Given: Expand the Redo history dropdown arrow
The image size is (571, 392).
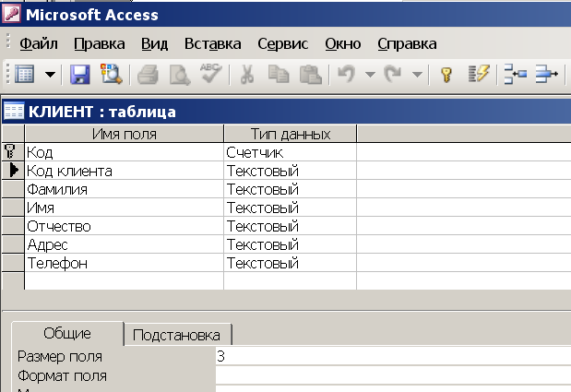Looking at the screenshot, I should [x=417, y=75].
